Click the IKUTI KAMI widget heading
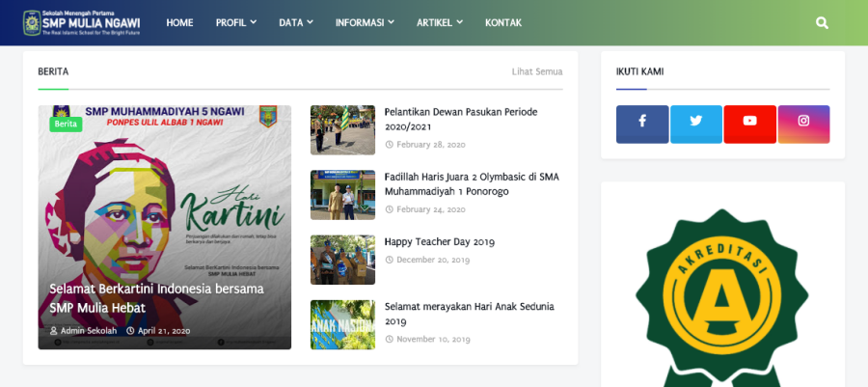Screen dimensions: 868x387 point(640,71)
